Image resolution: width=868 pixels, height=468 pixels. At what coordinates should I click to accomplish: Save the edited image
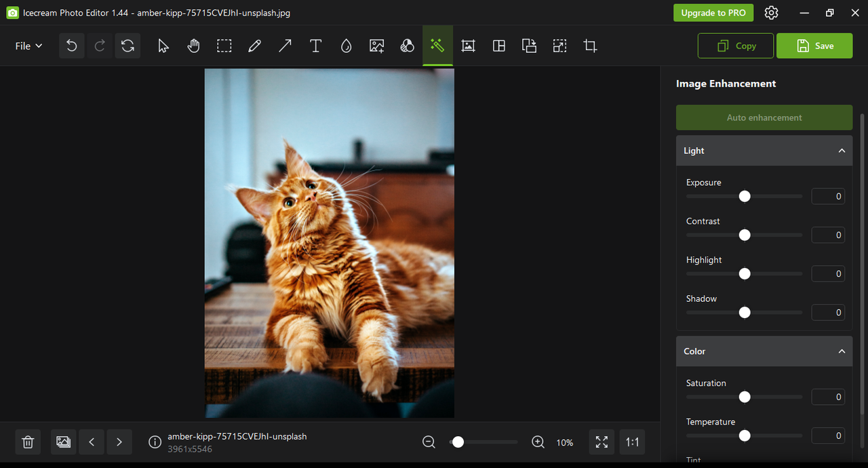pos(814,45)
